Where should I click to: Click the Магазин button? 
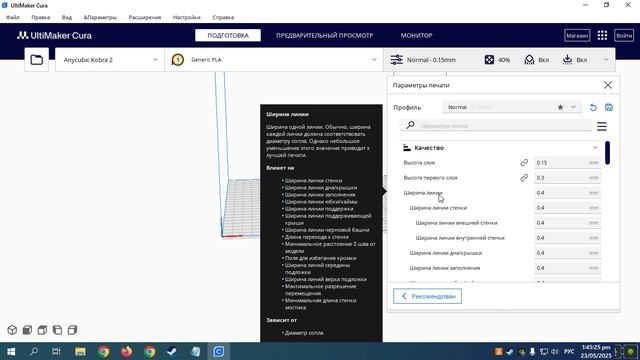point(577,36)
